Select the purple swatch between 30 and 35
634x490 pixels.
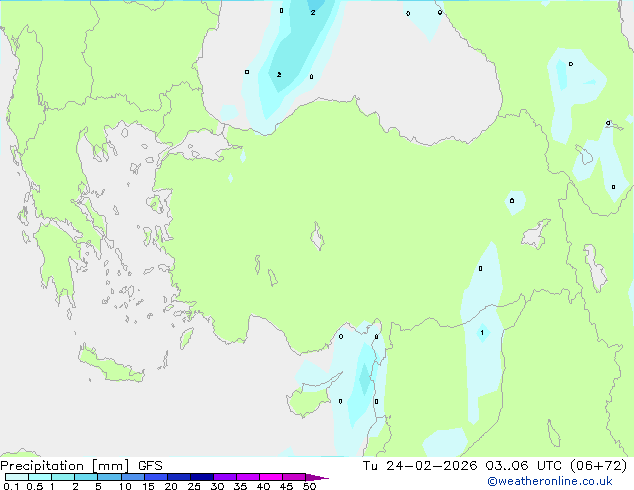225,477
